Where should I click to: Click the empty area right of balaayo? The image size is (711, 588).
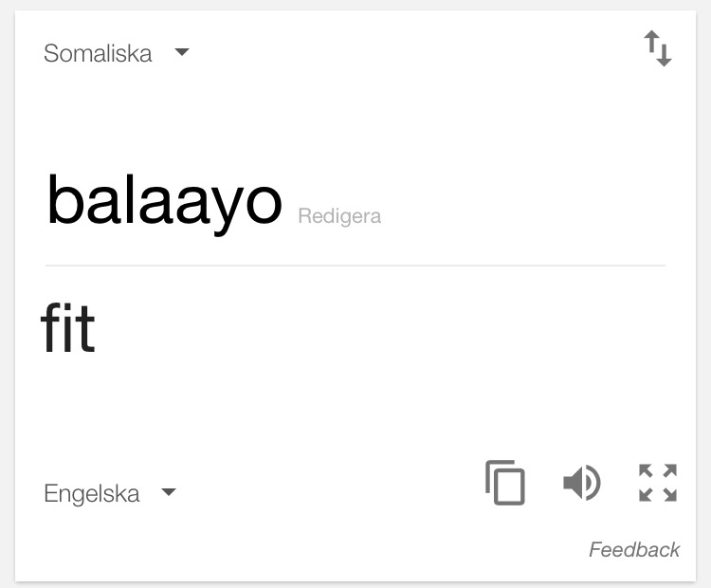pos(521,204)
